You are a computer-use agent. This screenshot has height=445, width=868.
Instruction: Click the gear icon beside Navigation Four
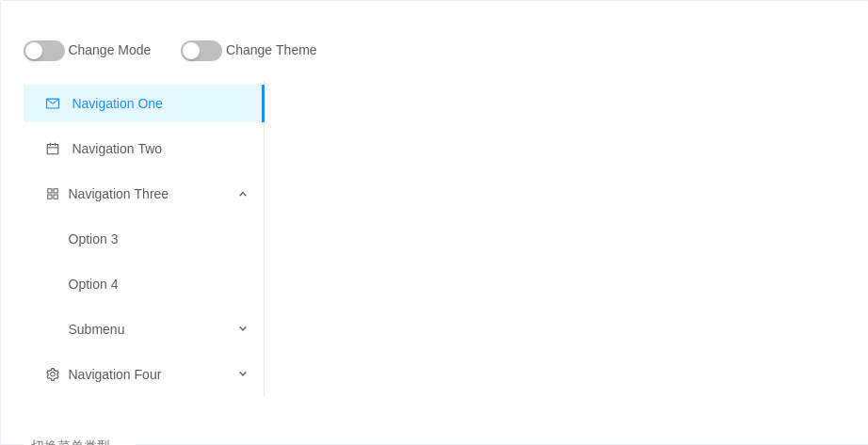pyautogui.click(x=53, y=374)
